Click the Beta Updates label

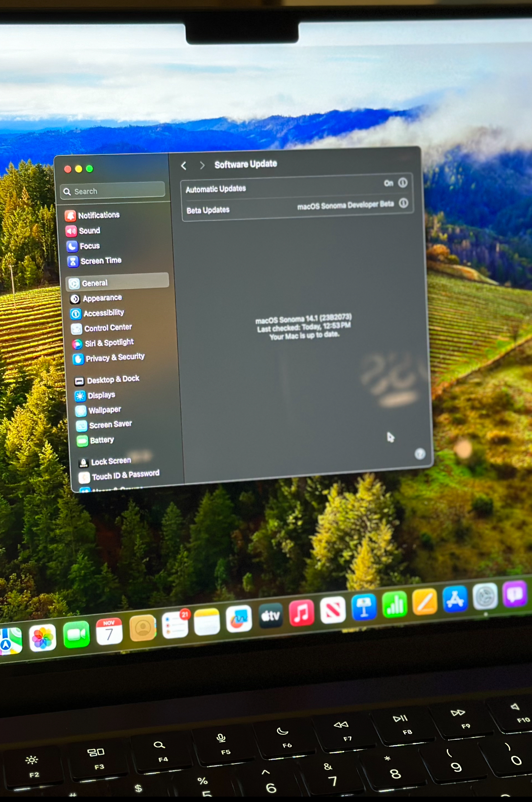coord(208,210)
